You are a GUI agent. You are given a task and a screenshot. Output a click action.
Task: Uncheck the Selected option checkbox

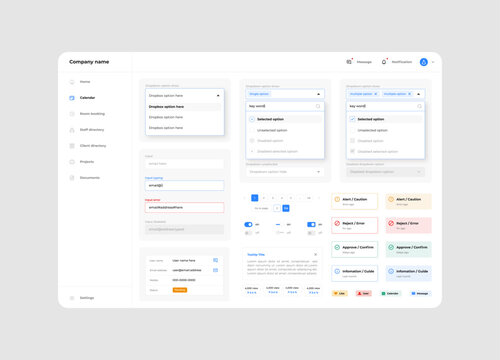(x=352, y=119)
